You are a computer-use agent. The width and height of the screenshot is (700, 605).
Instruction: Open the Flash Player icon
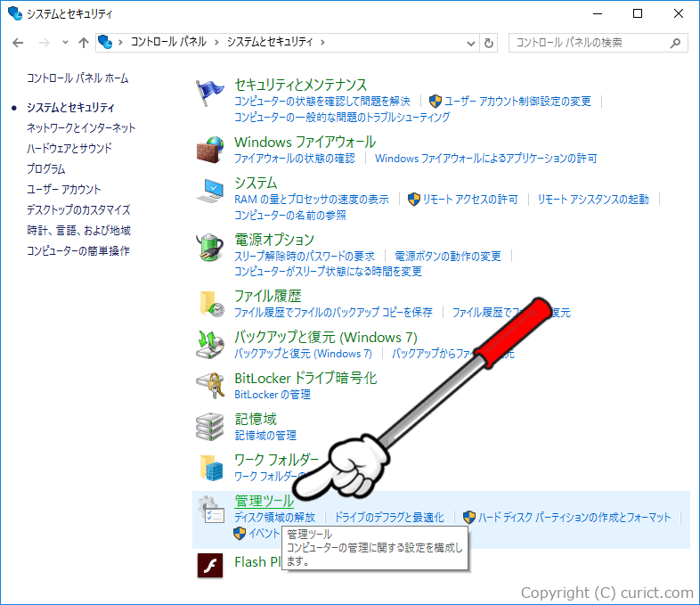click(x=210, y=565)
